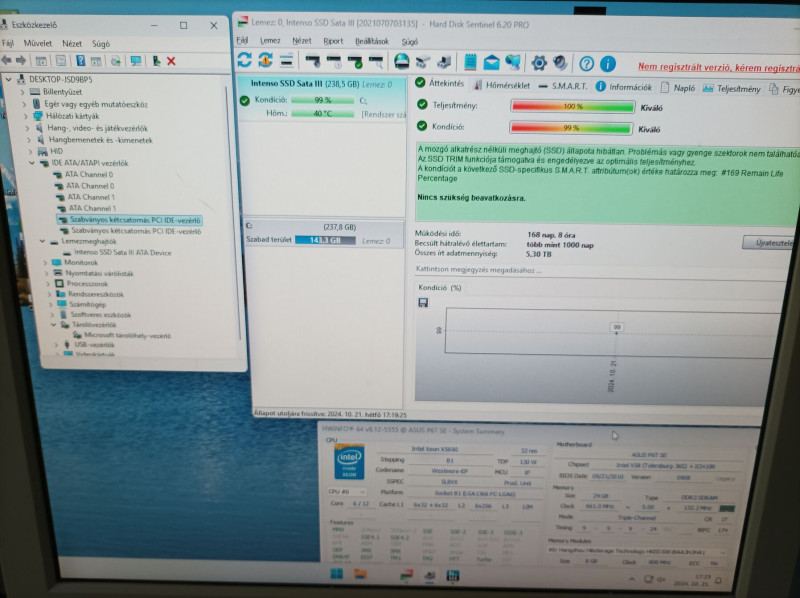Click the HWiNFO taskbar icon
The width and height of the screenshot is (800, 598).
pyautogui.click(x=453, y=576)
